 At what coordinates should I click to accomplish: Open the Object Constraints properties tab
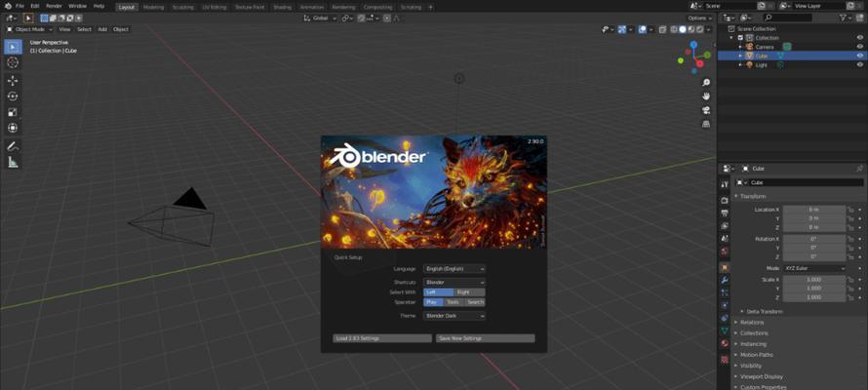tap(725, 318)
